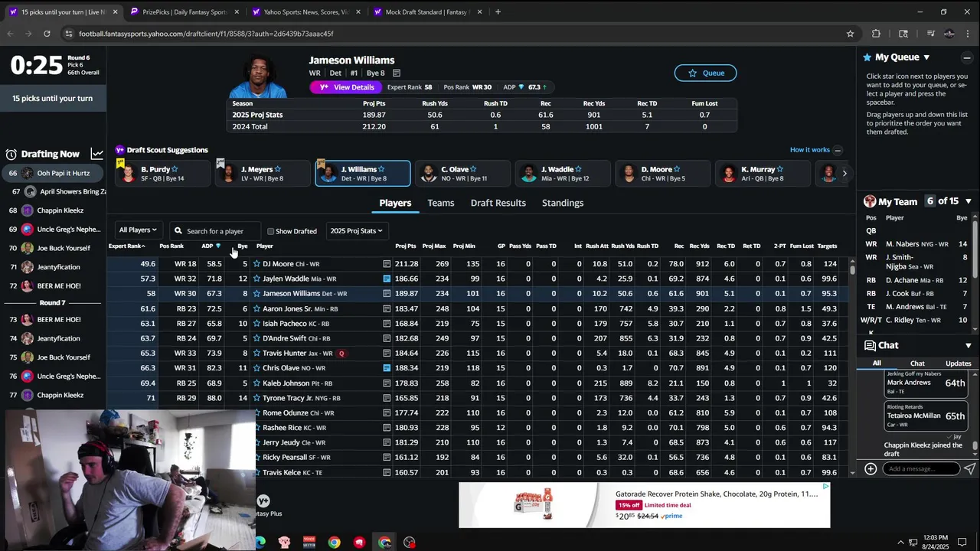Image resolution: width=980 pixels, height=551 pixels.
Task: Toggle the Show Drafted checkbox
Action: (x=270, y=231)
